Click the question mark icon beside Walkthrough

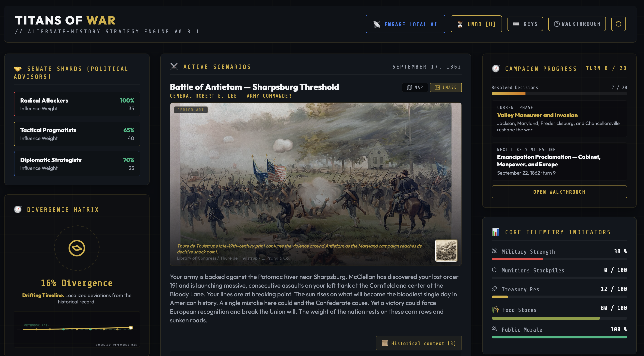pos(557,24)
